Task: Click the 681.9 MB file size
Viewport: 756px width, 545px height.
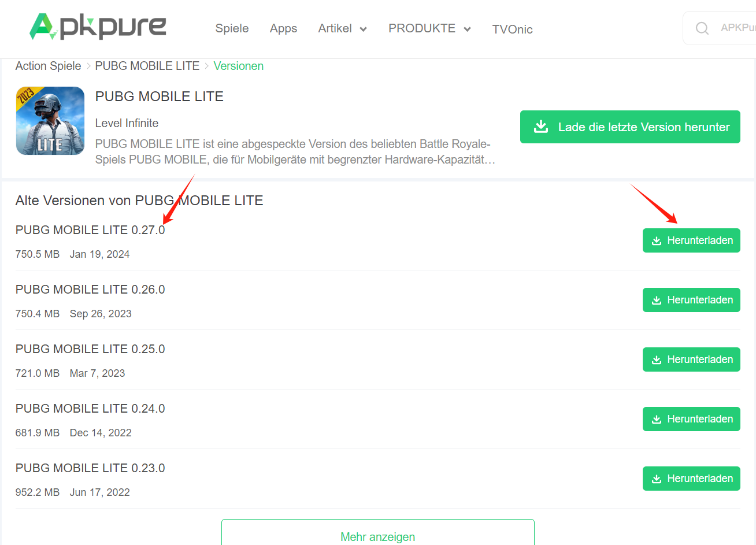Action: pos(38,433)
